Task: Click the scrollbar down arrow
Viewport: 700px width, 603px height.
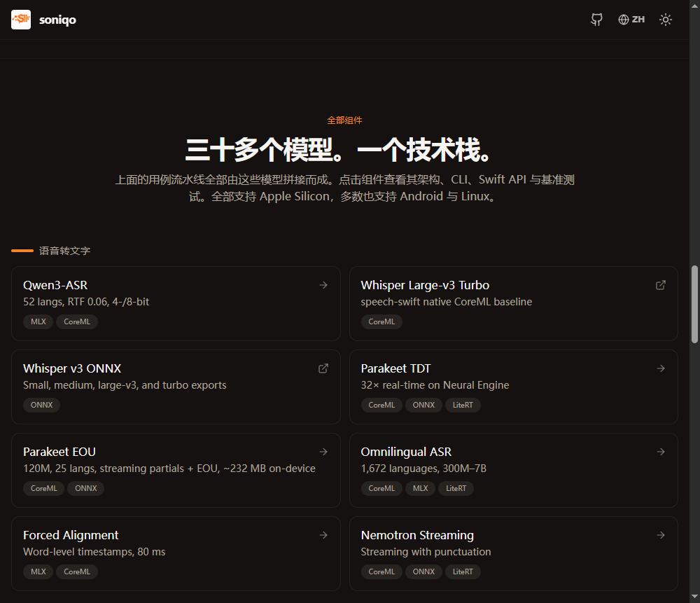Action: pyautogui.click(x=694, y=597)
